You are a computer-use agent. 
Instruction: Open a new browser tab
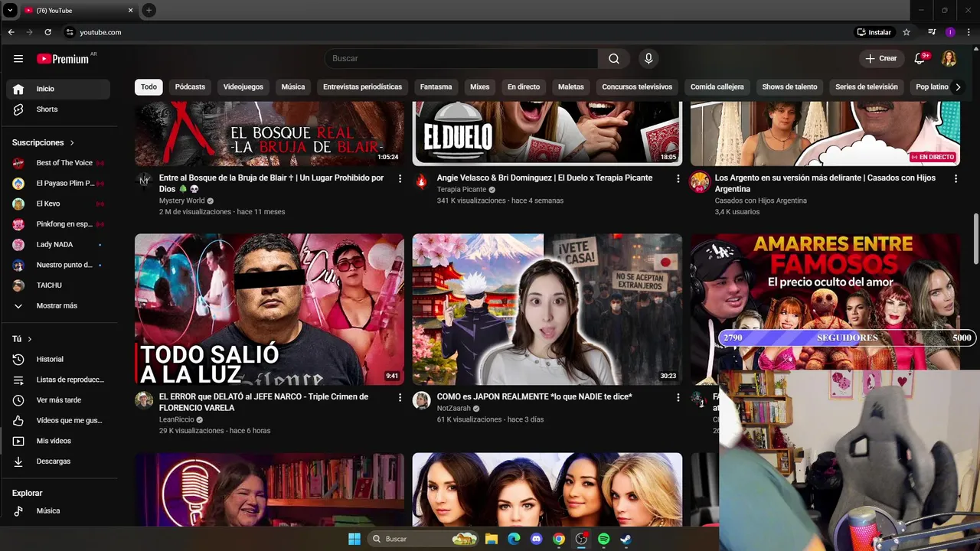pyautogui.click(x=149, y=10)
